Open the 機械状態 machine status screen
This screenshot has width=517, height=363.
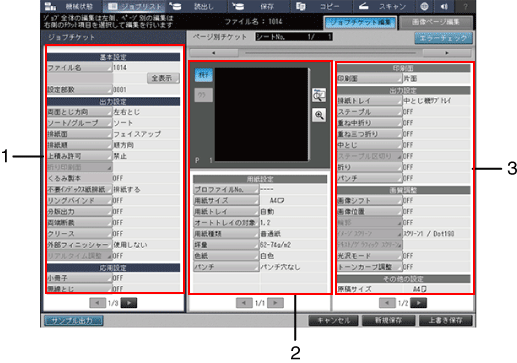(69, 6)
